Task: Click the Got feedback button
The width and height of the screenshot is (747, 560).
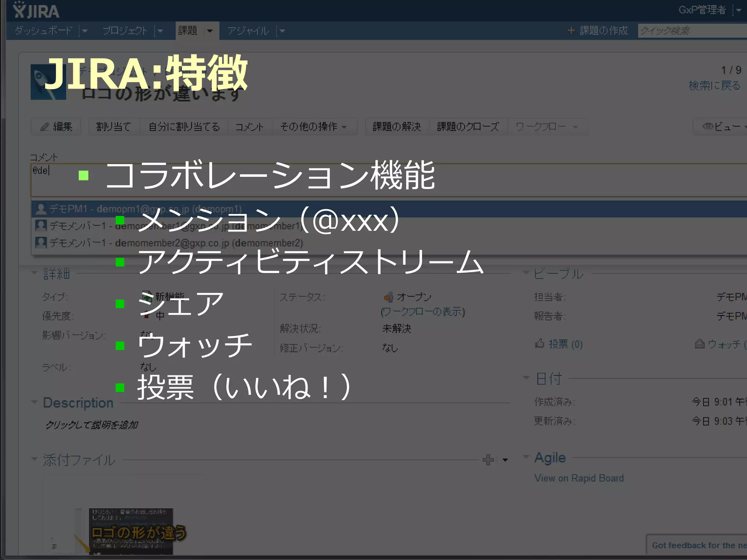Action: click(x=697, y=545)
